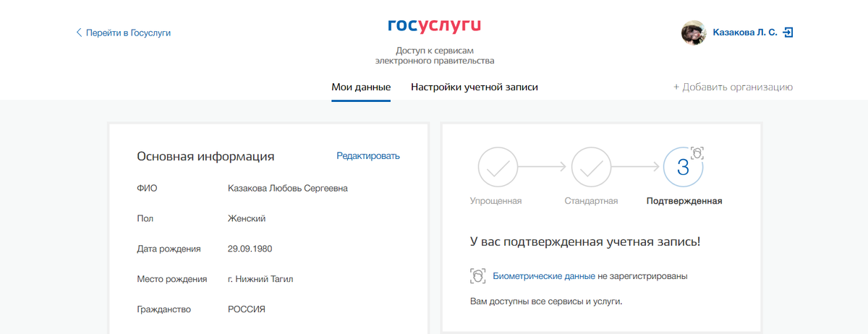
Task: Go to Перейти в Госуслуги link
Action: point(128,33)
